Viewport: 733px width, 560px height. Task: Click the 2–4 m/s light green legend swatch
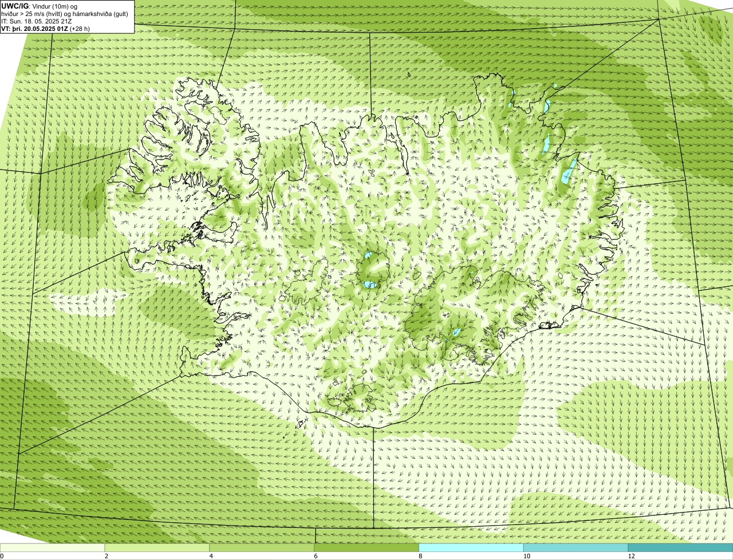point(157,548)
